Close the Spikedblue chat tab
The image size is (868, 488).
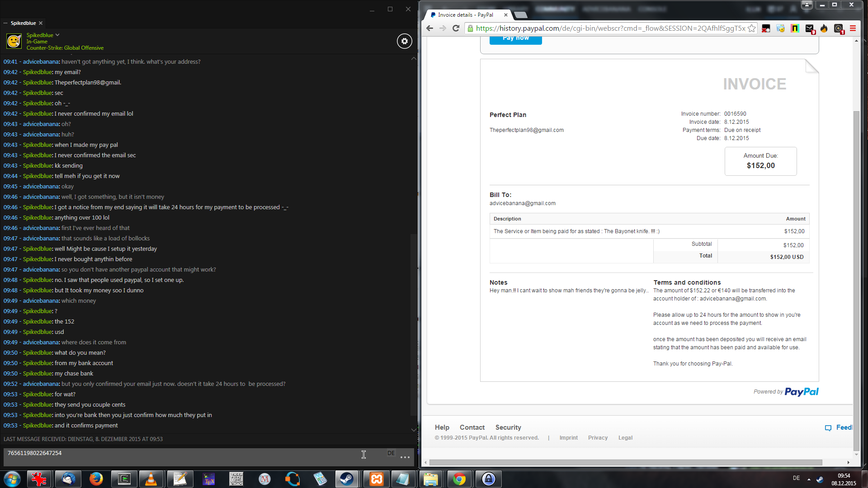tap(41, 23)
